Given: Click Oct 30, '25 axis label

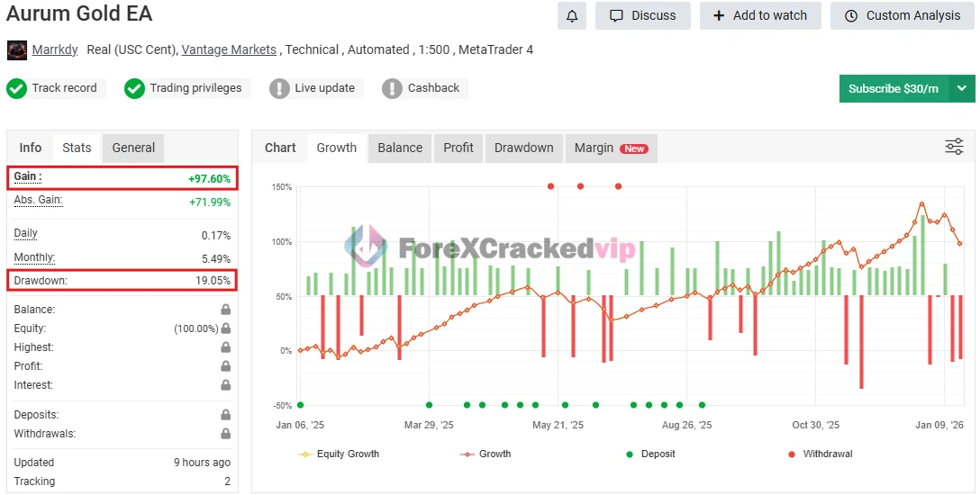Looking at the screenshot, I should point(816,425).
